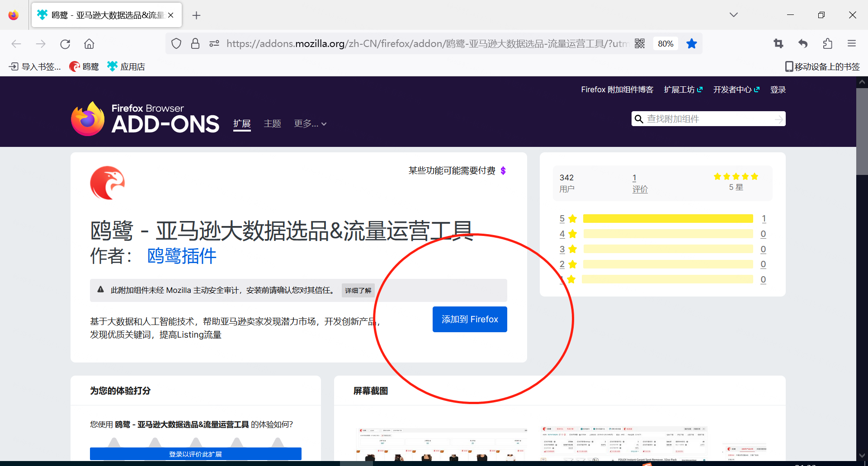Select the 扩展 navigation tab

242,123
